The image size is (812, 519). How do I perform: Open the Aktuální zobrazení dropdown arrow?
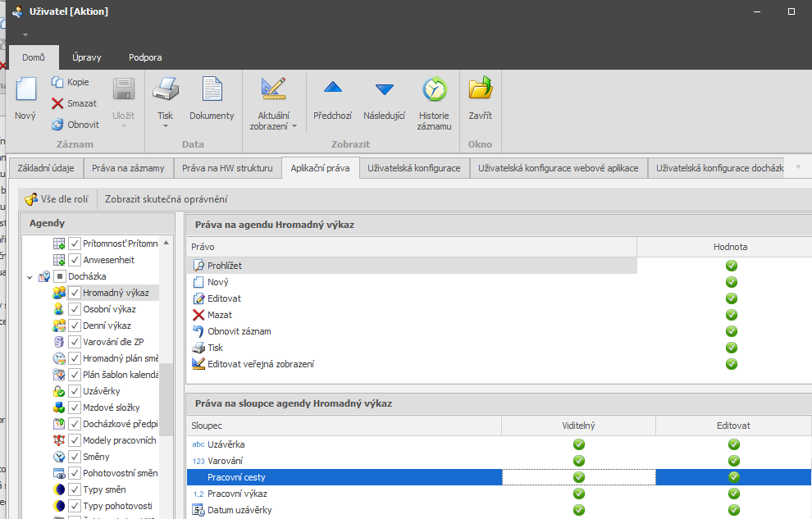pyautogui.click(x=294, y=126)
